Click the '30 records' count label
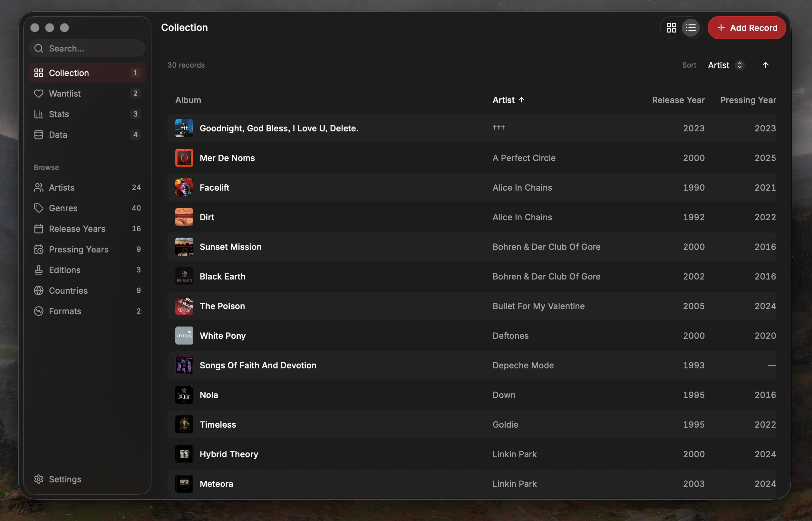The width and height of the screenshot is (812, 521). tap(186, 65)
